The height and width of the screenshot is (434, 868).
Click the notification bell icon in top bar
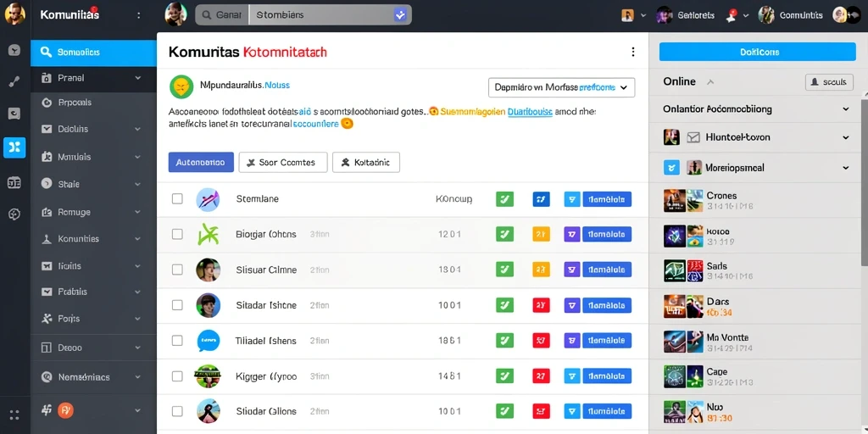tap(732, 15)
